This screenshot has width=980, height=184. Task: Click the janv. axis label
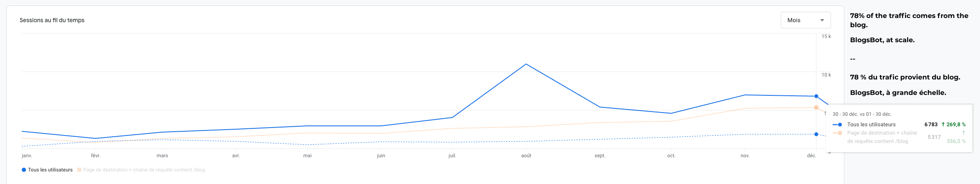click(x=27, y=156)
